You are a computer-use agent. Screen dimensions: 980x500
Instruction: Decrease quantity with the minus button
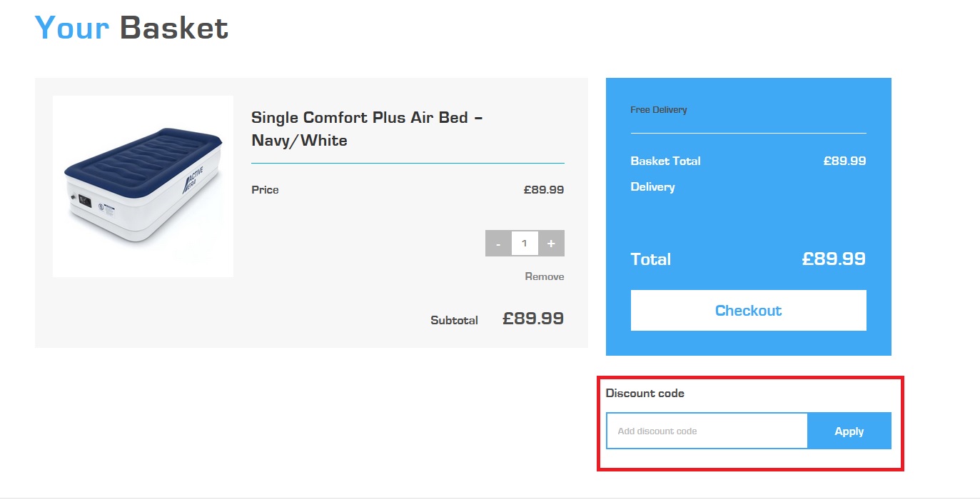tap(498, 244)
